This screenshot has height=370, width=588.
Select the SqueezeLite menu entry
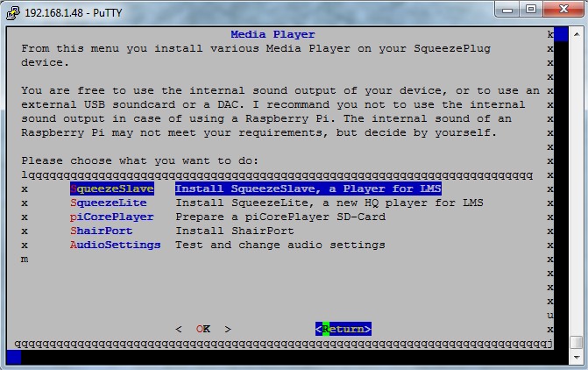click(x=109, y=203)
